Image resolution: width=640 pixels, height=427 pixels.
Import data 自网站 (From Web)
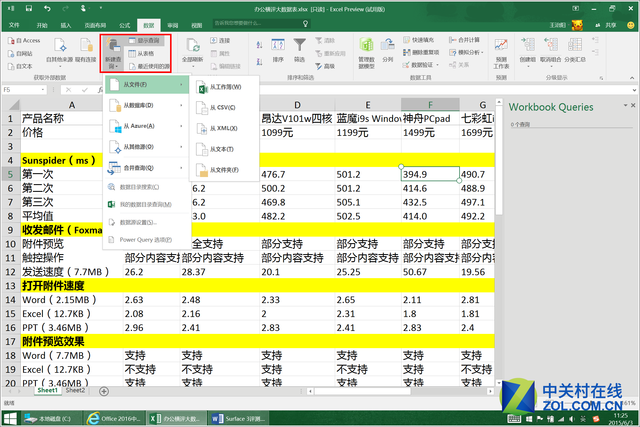click(20, 53)
